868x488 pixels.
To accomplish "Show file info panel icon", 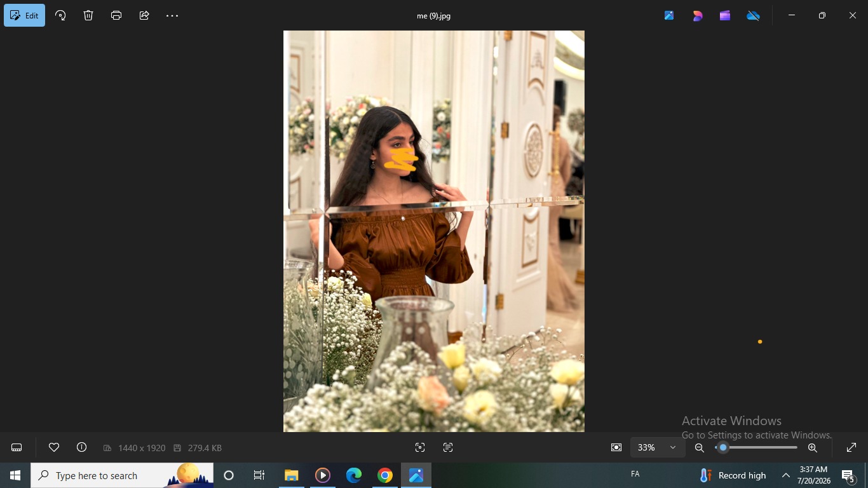I will (82, 447).
